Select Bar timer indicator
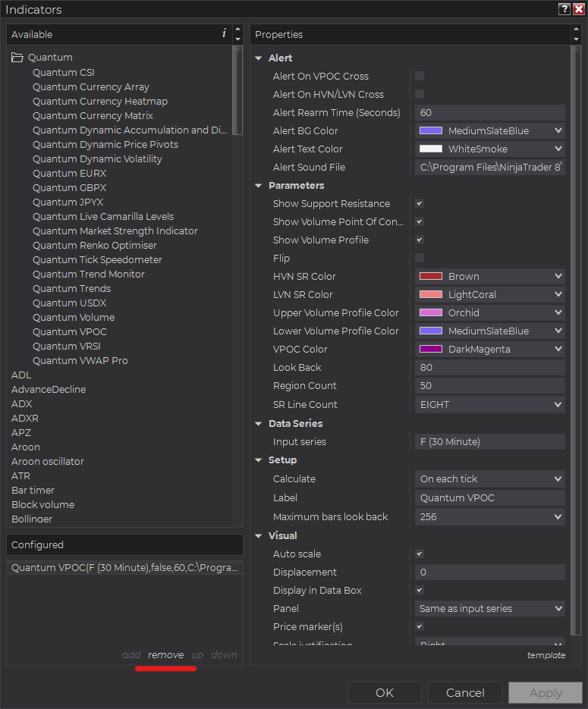Viewport: 588px width, 709px height. click(x=33, y=491)
